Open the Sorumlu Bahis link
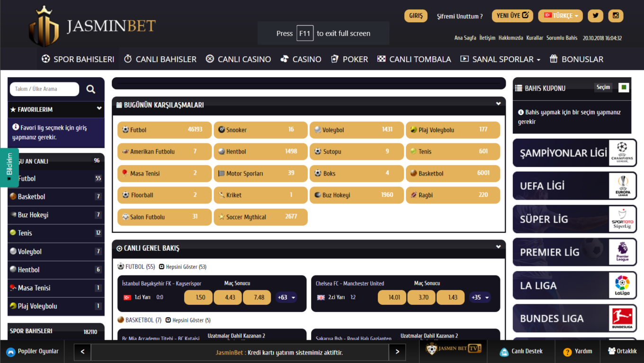 [562, 38]
